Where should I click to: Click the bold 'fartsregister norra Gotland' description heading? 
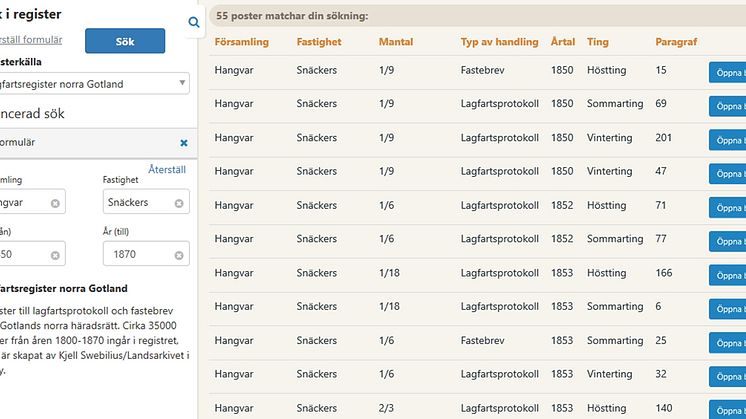click(64, 288)
